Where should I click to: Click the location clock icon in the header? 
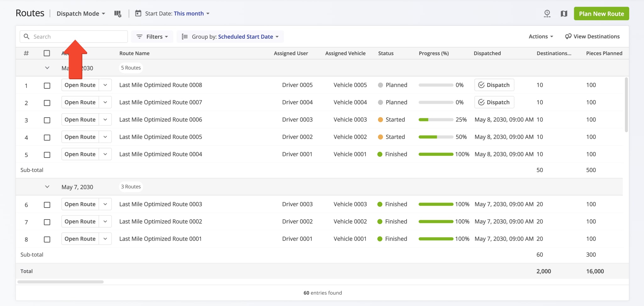[x=547, y=14]
